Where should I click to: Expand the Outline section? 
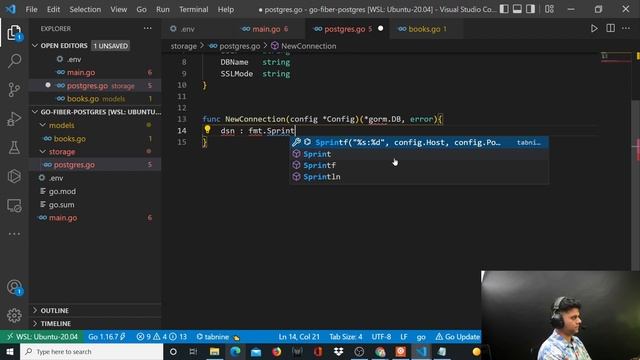coord(95,311)
